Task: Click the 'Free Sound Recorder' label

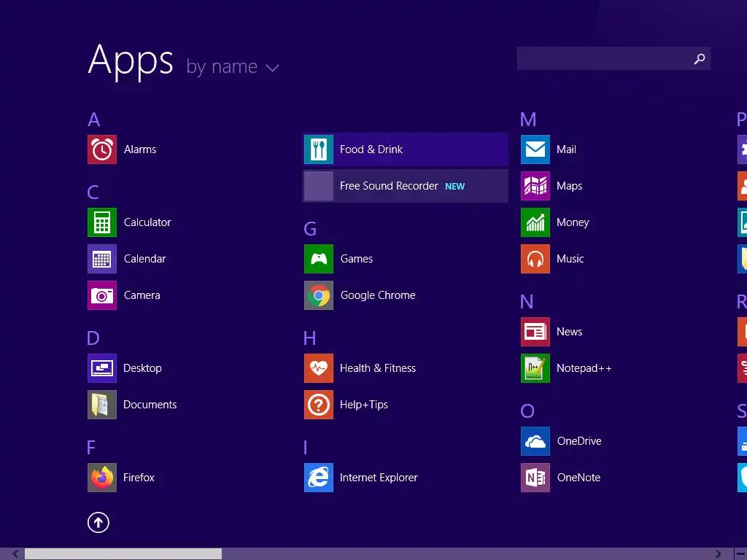Action: 389,186
